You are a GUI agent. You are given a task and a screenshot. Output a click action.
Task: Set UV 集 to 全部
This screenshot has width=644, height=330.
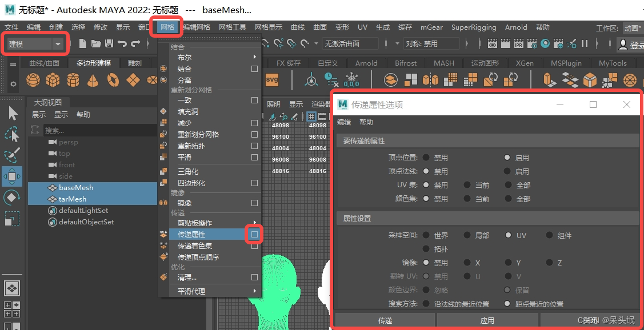[x=509, y=185]
